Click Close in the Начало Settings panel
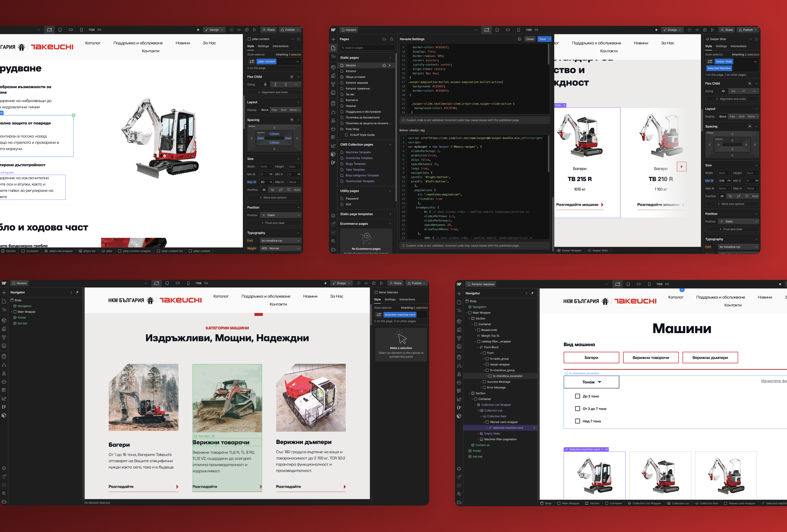787x532 pixels. click(x=530, y=39)
